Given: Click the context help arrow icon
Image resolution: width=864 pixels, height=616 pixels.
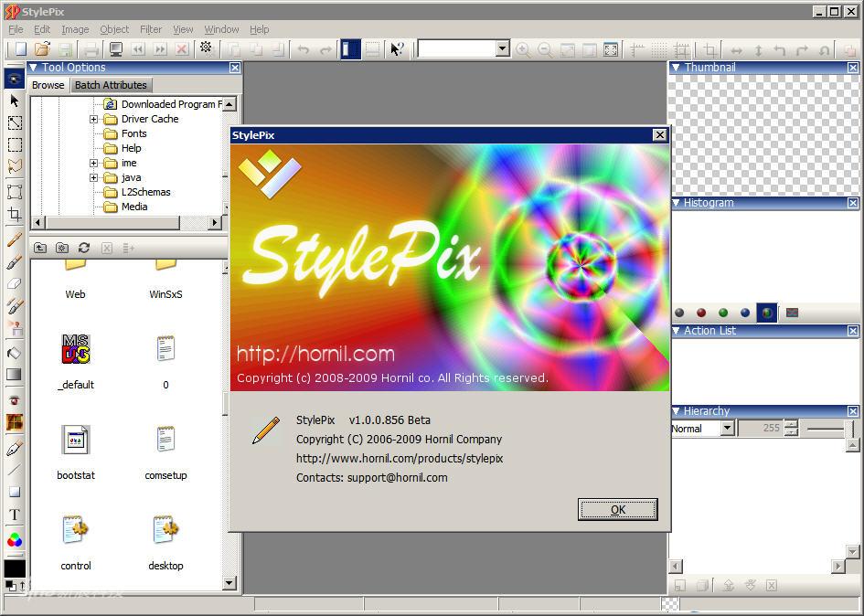Looking at the screenshot, I should coord(397,49).
